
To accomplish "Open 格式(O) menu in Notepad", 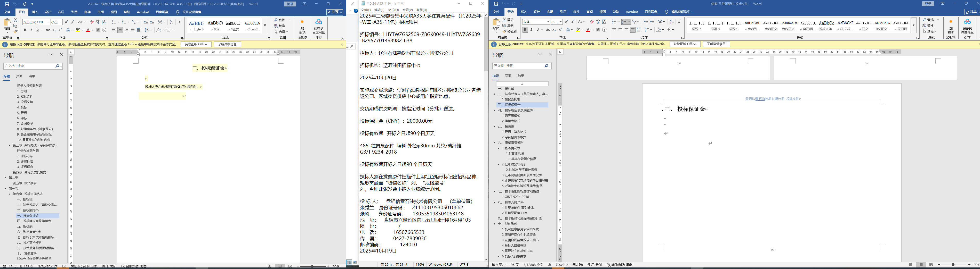I will tap(393, 10).
